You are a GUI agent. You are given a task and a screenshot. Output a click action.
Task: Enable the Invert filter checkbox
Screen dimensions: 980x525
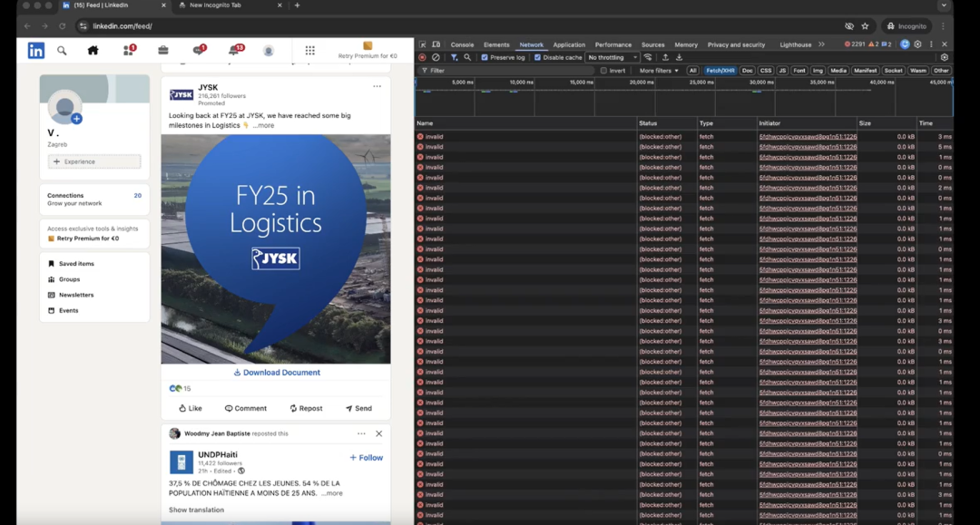pyautogui.click(x=603, y=71)
